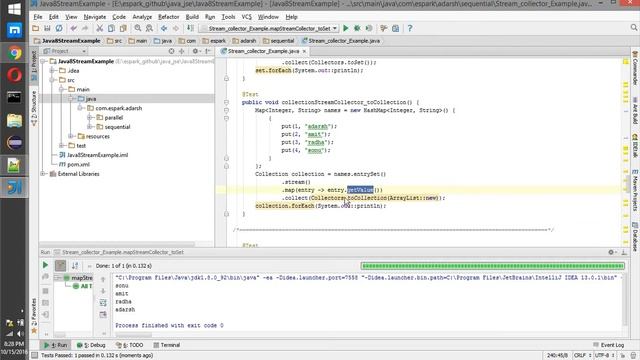Image resolution: width=640 pixels, height=360 pixels.
Task: Click the UTF-8 encoding in status bar
Action: [604, 356]
